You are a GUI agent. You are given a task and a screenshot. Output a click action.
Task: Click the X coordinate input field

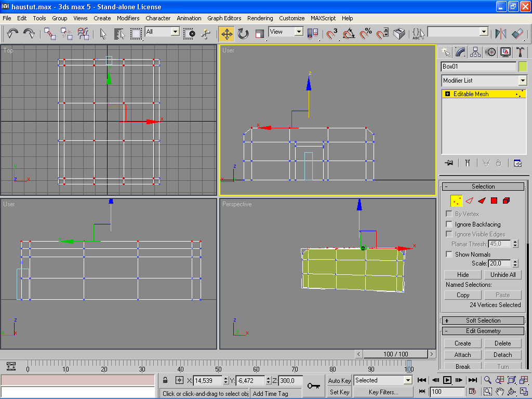208,381
